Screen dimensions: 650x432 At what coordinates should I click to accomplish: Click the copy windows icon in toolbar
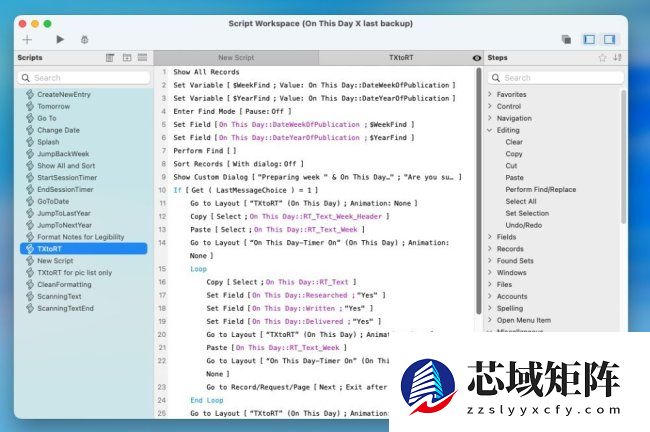(x=566, y=39)
